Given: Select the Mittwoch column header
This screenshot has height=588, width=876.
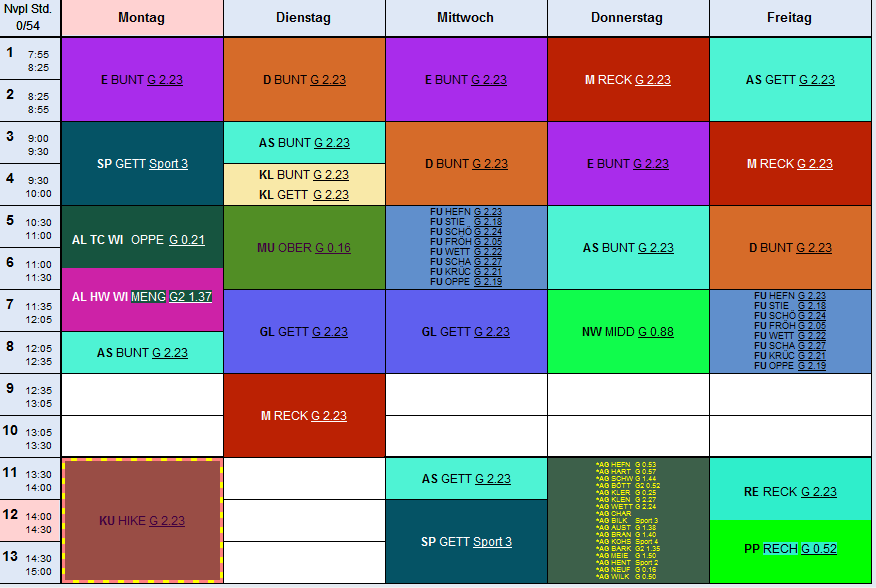Looking at the screenshot, I should (466, 18).
